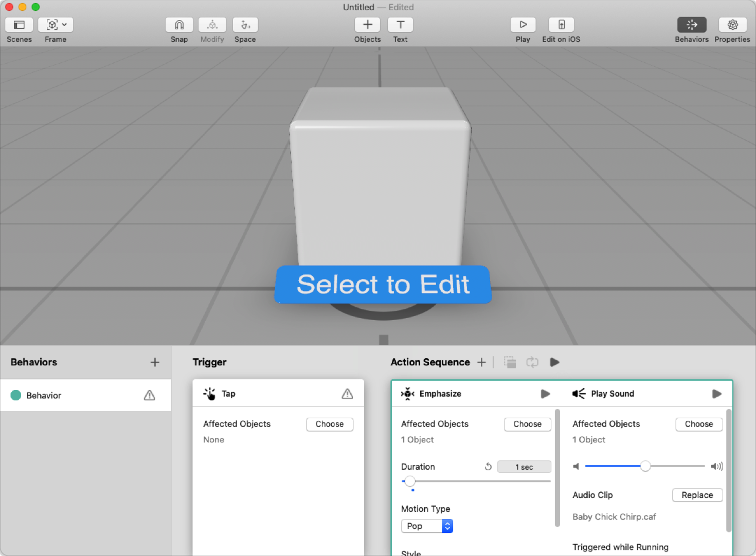Replace the Baby Chick Chirp audio clip
This screenshot has height=556, width=756.
tap(697, 495)
